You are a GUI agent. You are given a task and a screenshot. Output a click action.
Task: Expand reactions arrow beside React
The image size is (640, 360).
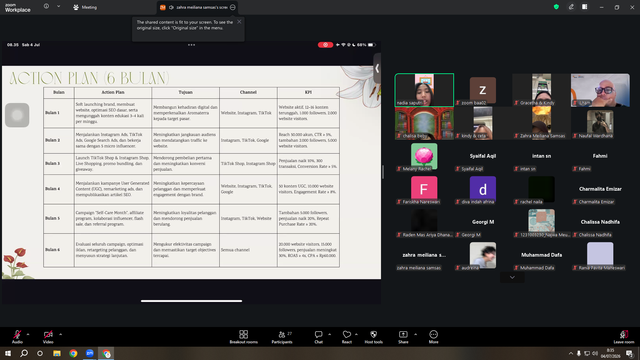point(356,334)
